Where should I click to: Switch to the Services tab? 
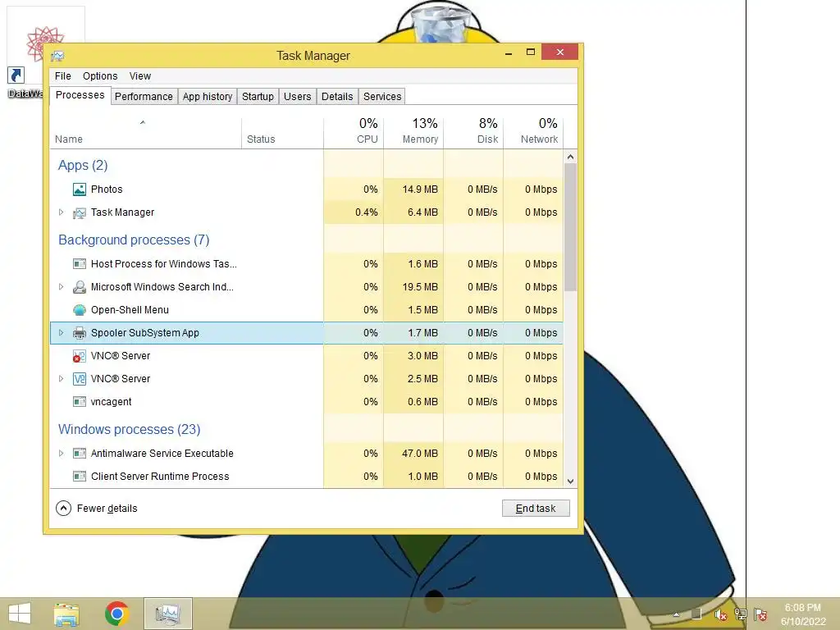382,97
